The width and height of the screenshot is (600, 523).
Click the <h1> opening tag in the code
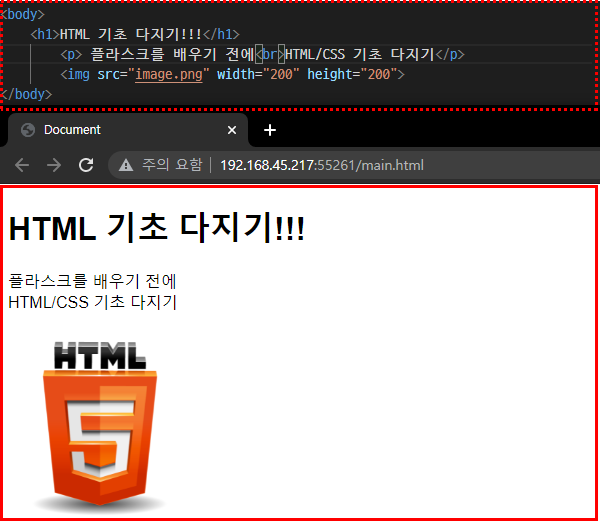tap(45, 34)
